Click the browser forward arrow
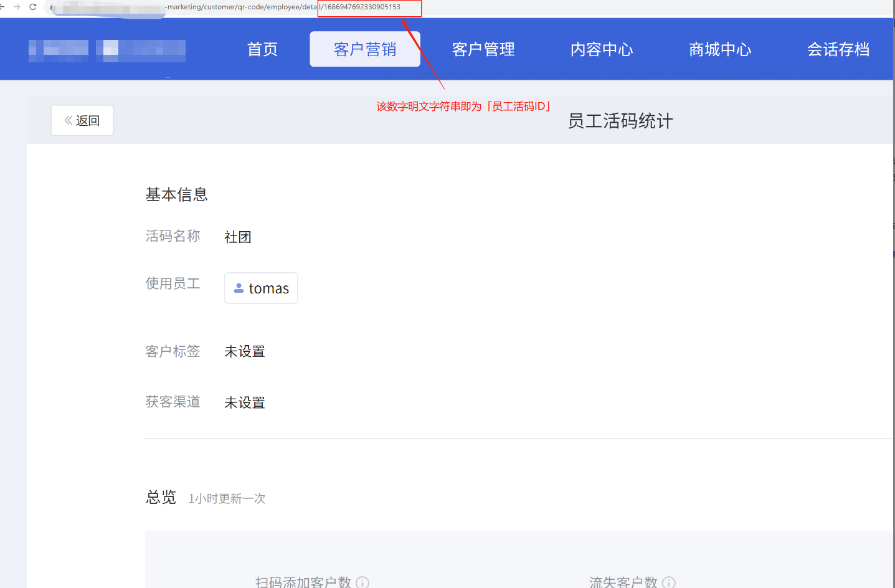The height and width of the screenshot is (588, 895). [x=17, y=7]
